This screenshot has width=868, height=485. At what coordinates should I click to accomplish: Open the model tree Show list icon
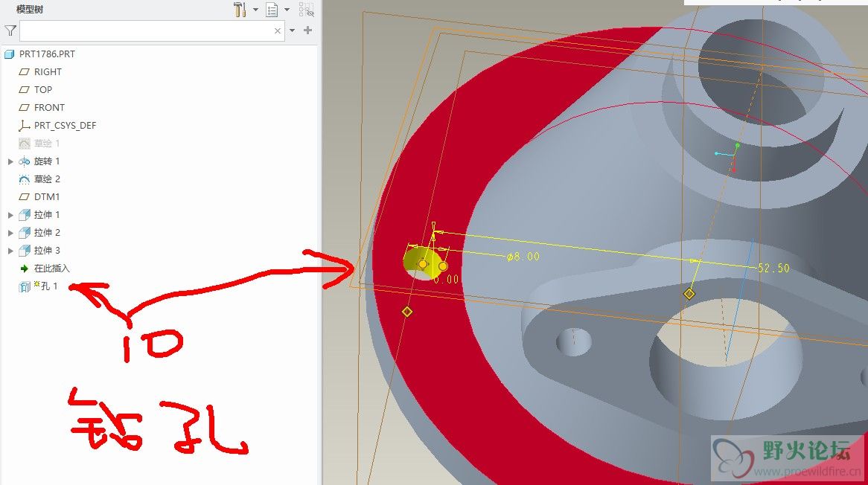point(272,10)
